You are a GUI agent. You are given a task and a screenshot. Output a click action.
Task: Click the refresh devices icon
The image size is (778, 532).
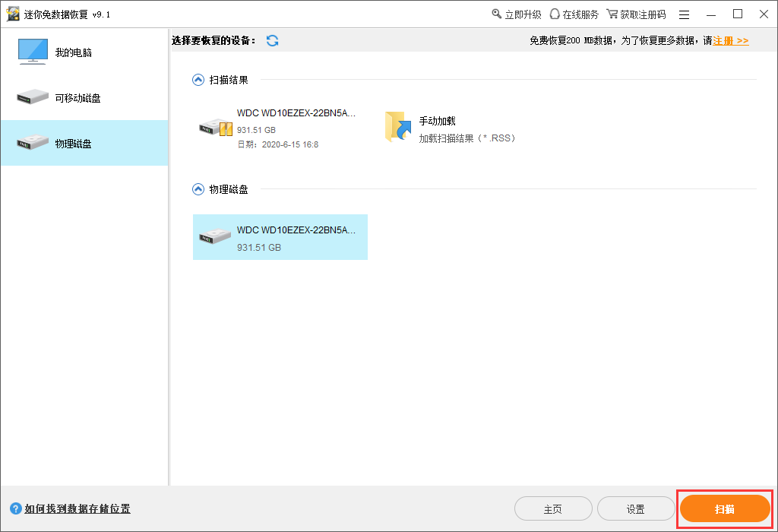(x=272, y=41)
